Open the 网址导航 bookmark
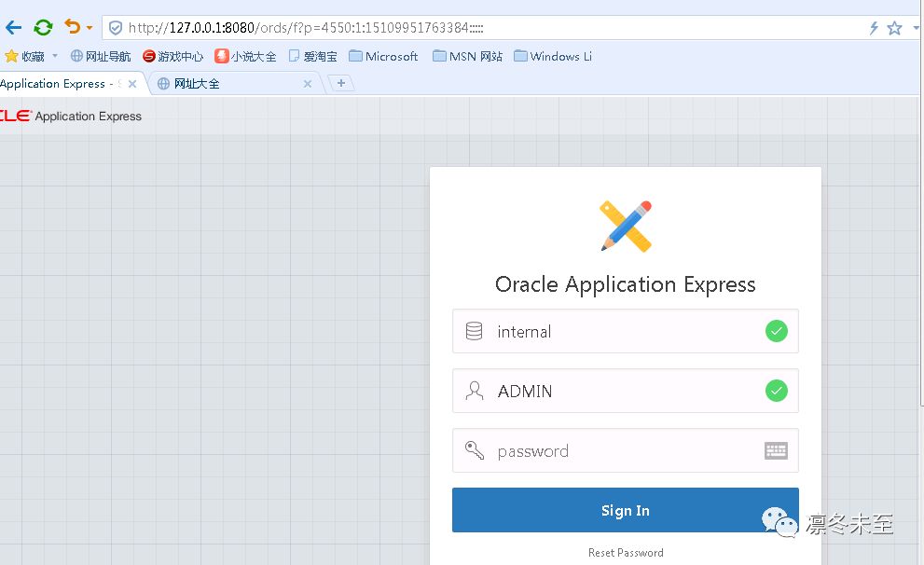 tap(101, 56)
